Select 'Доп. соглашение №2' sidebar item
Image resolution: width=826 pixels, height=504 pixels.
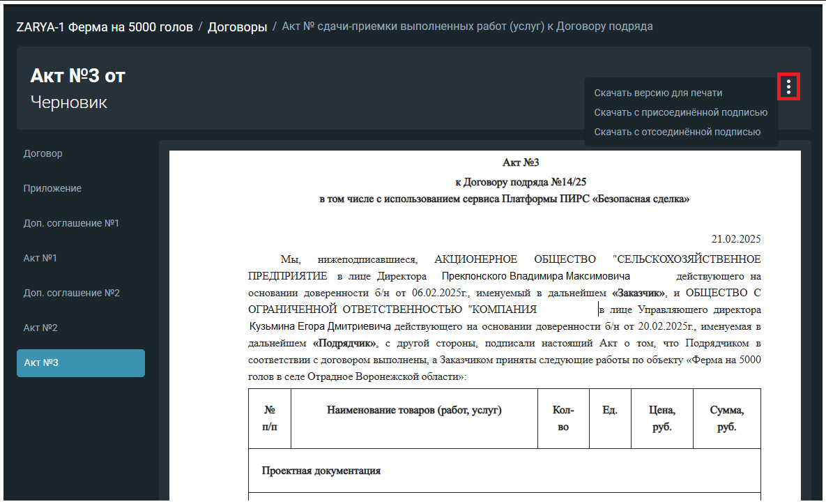72,292
